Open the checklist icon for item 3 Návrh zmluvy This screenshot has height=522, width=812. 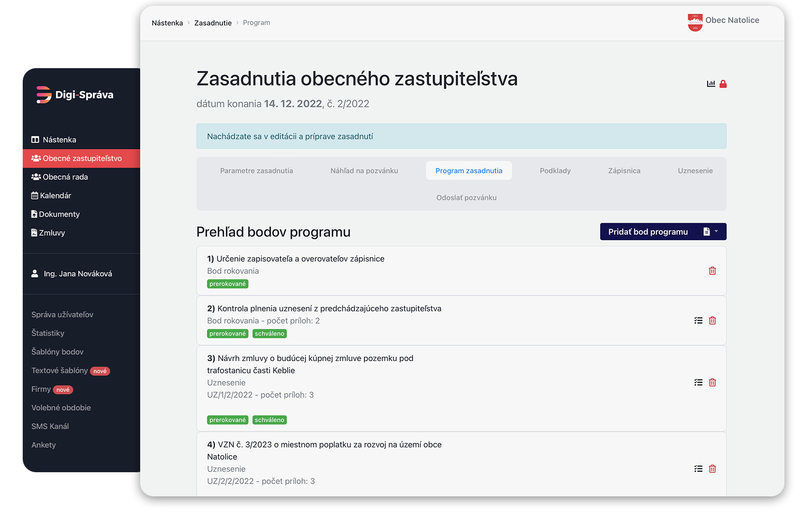click(x=698, y=382)
